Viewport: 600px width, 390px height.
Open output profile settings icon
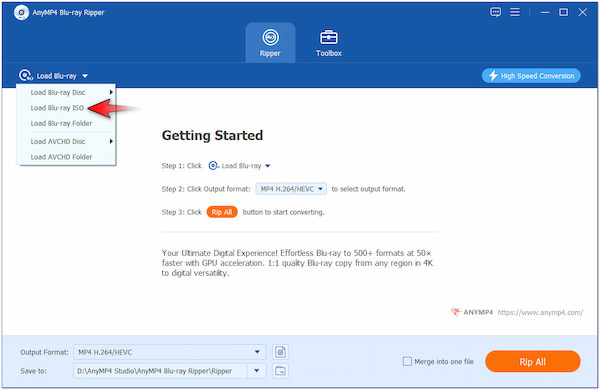tap(280, 352)
